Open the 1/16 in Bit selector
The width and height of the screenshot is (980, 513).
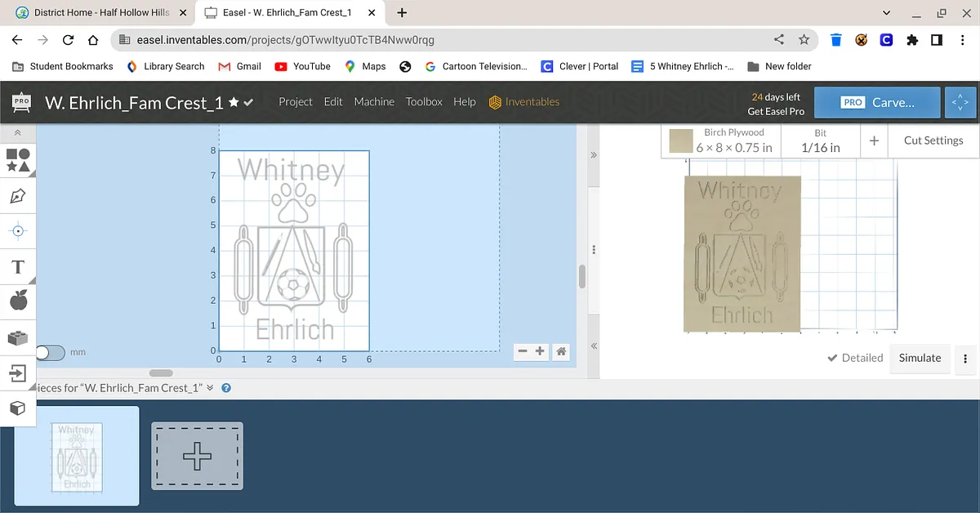point(820,141)
